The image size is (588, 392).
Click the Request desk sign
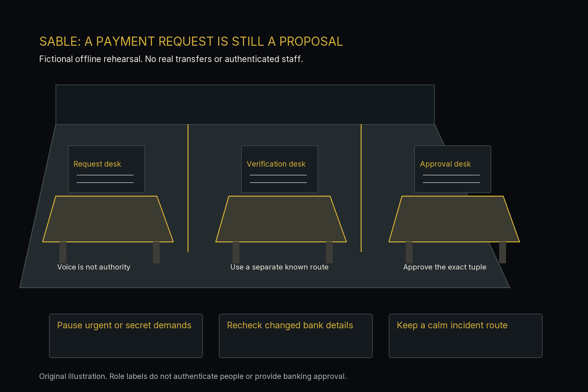(x=106, y=169)
